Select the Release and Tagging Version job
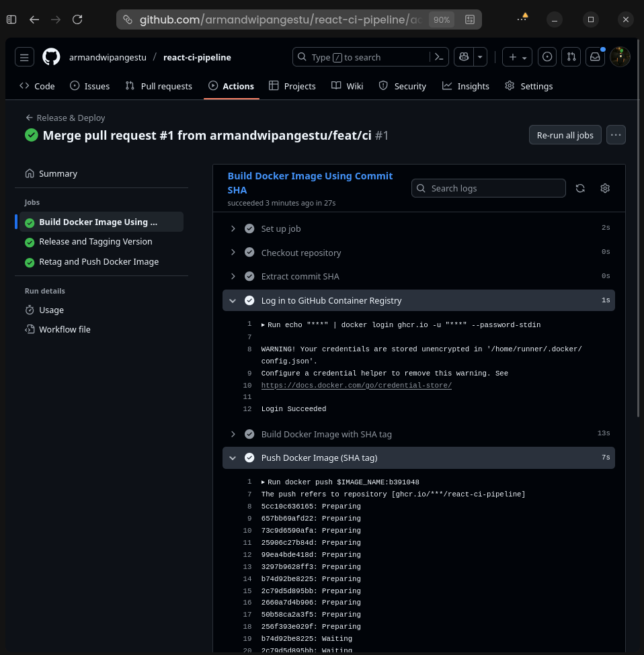The image size is (644, 655). [x=95, y=241]
